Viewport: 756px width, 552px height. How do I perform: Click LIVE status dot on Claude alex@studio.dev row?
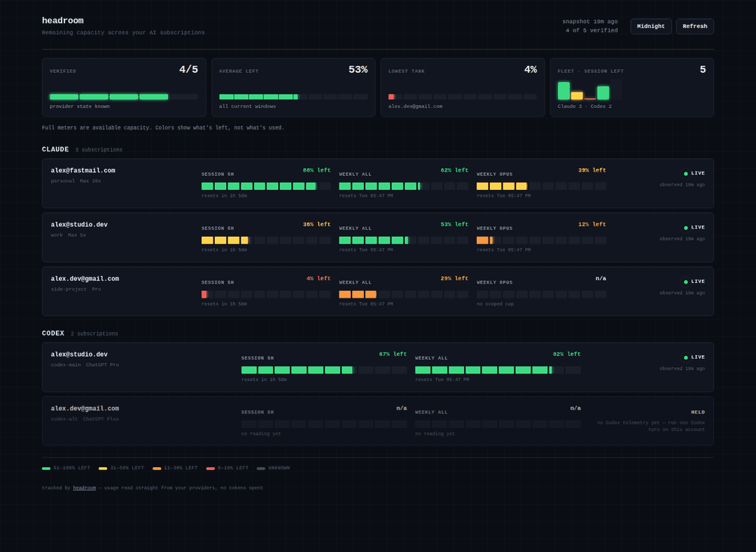click(685, 228)
